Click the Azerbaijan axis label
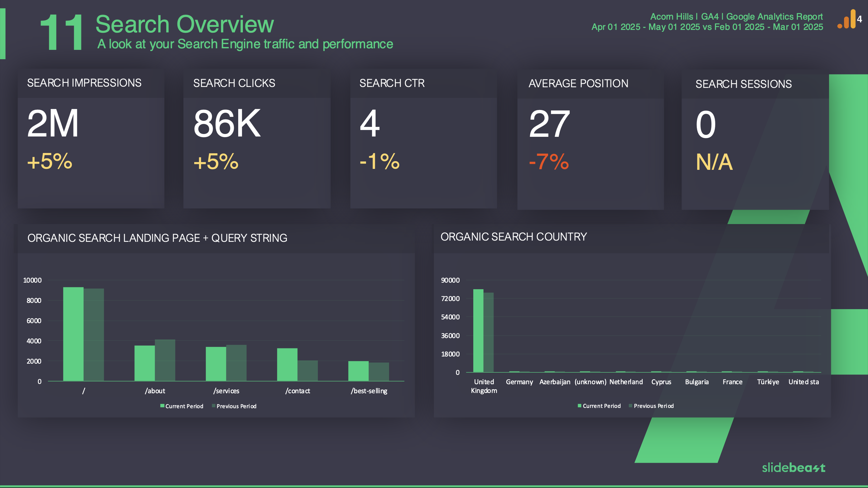The height and width of the screenshot is (488, 868). click(x=555, y=382)
